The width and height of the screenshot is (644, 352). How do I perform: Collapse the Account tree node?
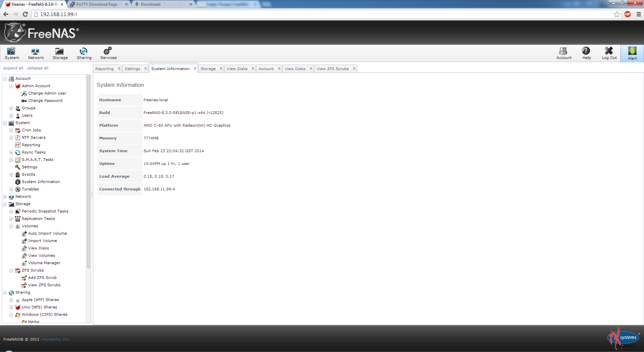point(5,79)
